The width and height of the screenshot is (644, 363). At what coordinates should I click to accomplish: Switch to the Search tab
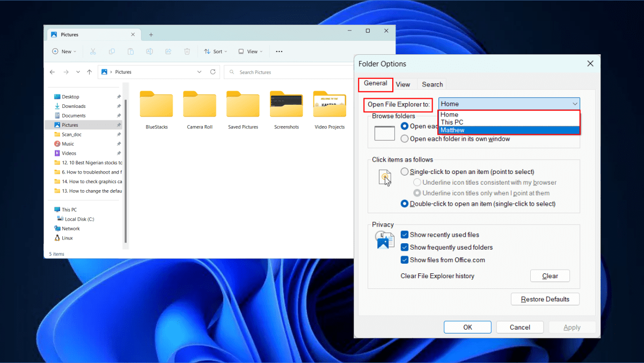[x=432, y=84]
